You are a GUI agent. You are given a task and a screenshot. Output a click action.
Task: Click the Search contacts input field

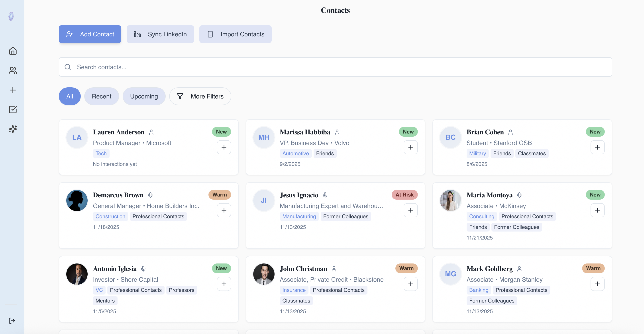[335, 67]
